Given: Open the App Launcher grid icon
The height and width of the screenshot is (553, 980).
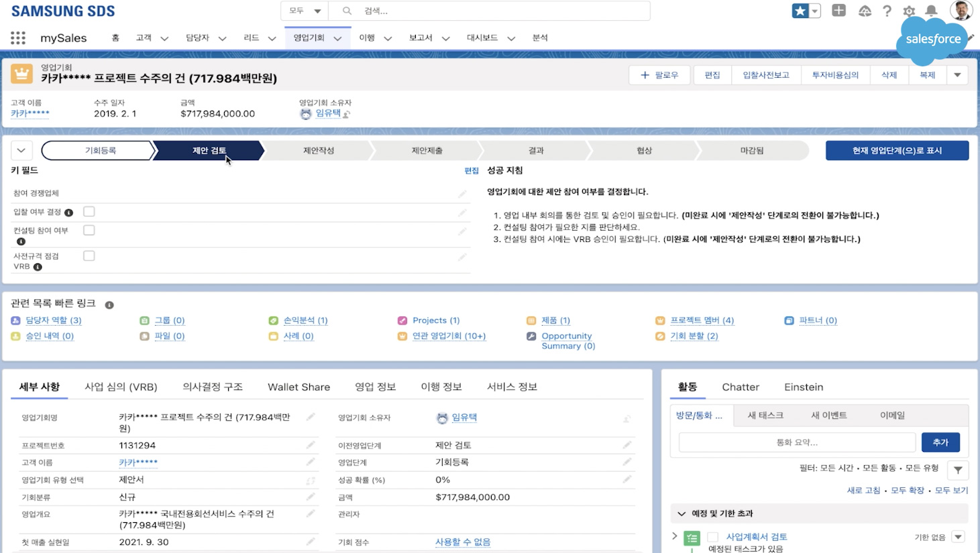Looking at the screenshot, I should tap(18, 38).
